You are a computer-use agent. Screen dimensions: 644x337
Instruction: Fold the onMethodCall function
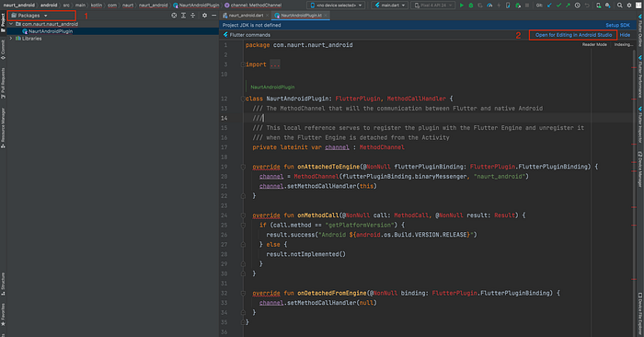tap(243, 215)
